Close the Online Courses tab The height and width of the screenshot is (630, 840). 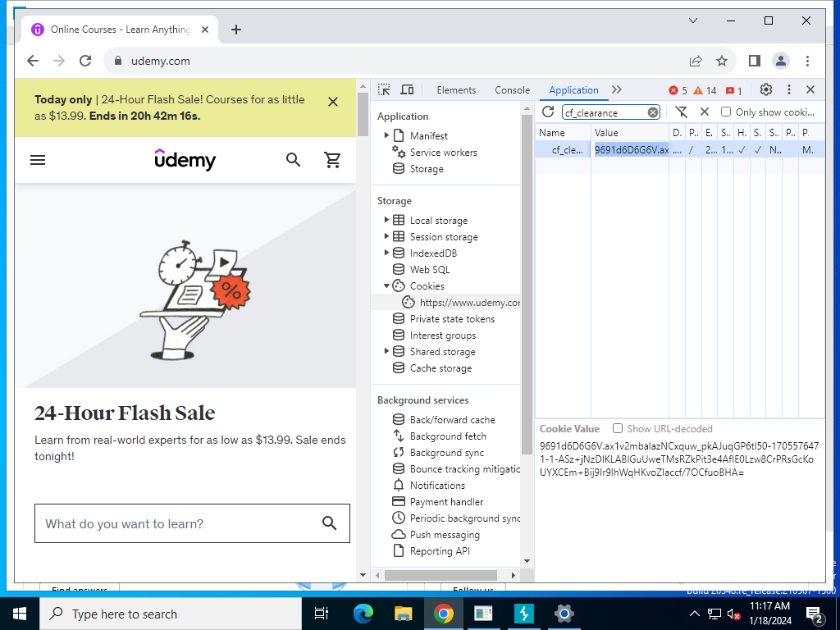click(x=204, y=30)
